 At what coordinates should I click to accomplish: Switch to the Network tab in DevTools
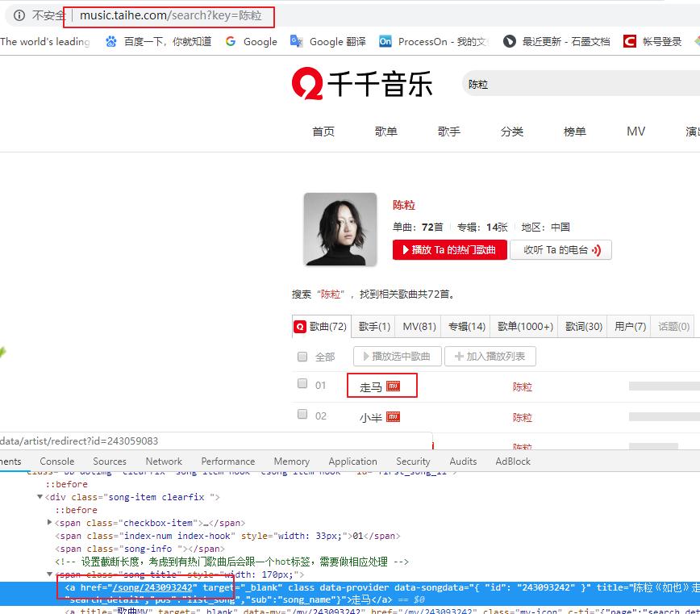(x=164, y=461)
